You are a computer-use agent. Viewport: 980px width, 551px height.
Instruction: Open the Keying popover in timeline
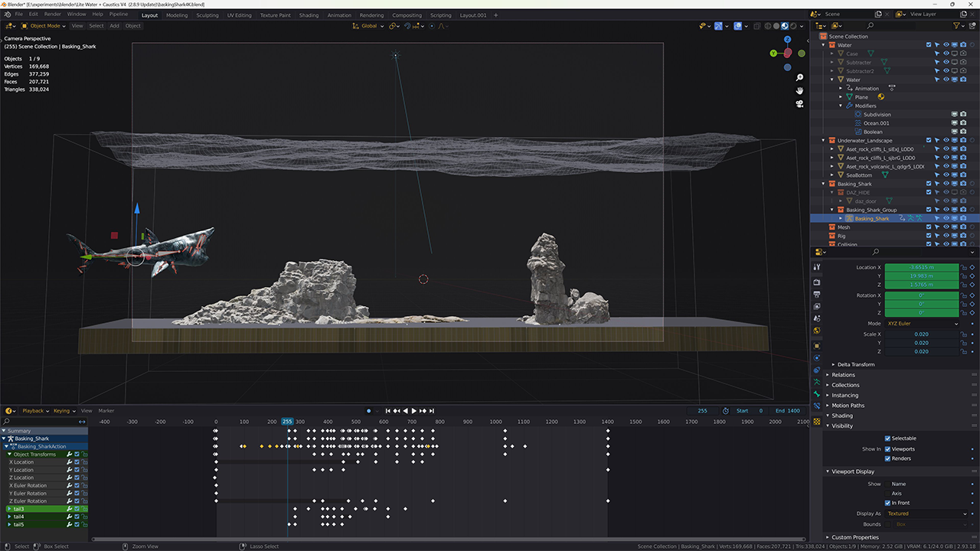64,411
